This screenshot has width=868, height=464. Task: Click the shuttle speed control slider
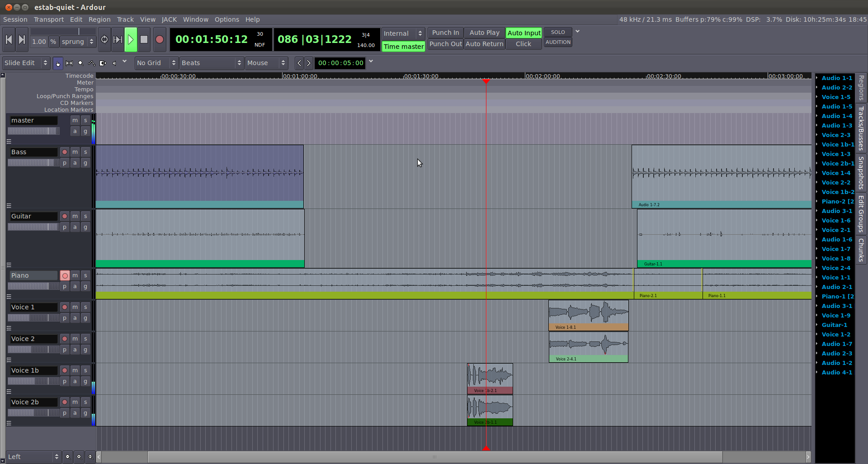pyautogui.click(x=63, y=32)
